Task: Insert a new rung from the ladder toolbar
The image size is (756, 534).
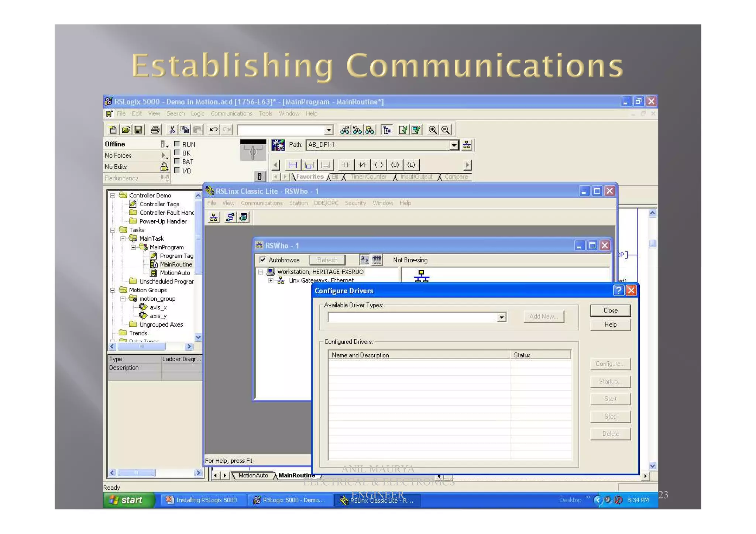Action: [293, 165]
